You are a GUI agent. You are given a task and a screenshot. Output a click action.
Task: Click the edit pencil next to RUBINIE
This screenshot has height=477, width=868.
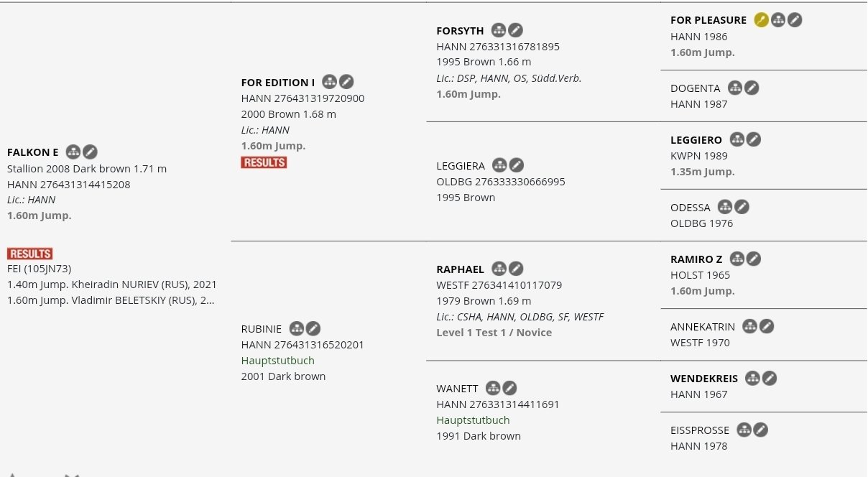pos(313,328)
